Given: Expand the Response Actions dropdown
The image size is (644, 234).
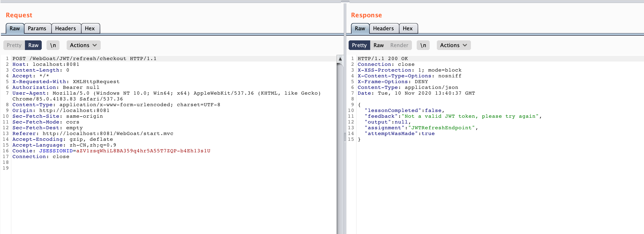Looking at the screenshot, I should [x=453, y=45].
